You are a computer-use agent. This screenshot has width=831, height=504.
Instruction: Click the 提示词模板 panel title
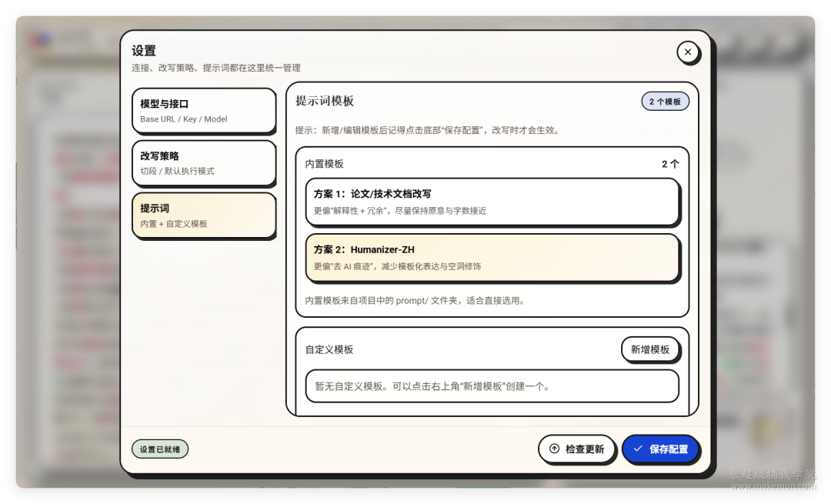(325, 102)
